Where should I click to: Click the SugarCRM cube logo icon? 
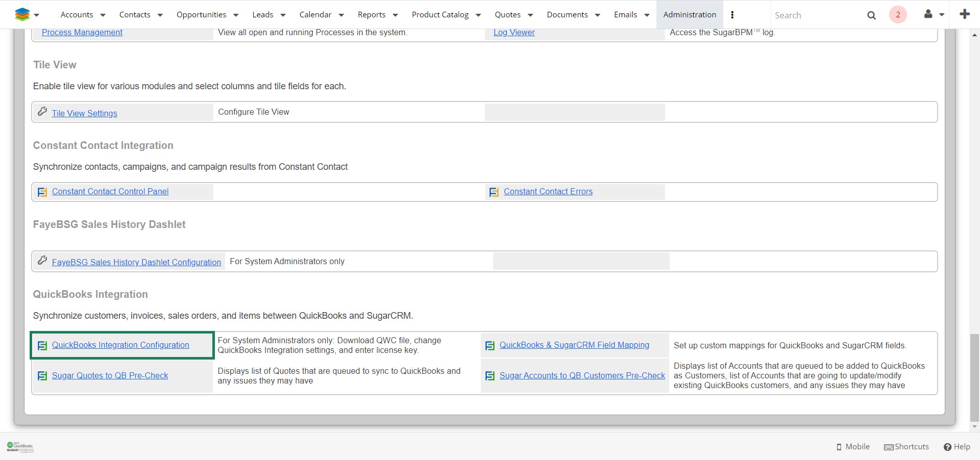pos(22,14)
